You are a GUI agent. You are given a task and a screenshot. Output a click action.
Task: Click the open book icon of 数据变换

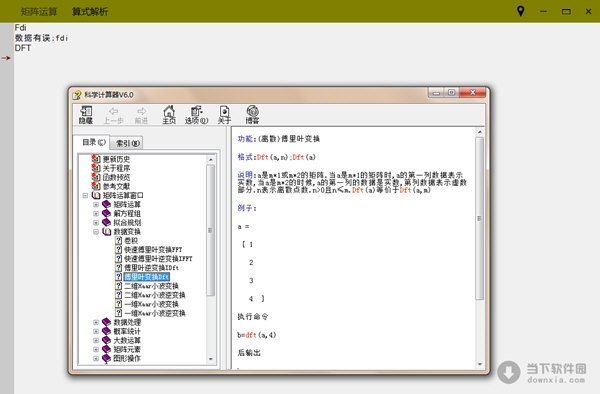pos(107,232)
